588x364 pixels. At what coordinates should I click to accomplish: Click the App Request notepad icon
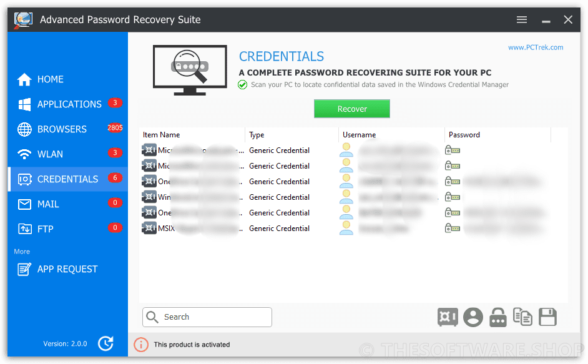(24, 269)
